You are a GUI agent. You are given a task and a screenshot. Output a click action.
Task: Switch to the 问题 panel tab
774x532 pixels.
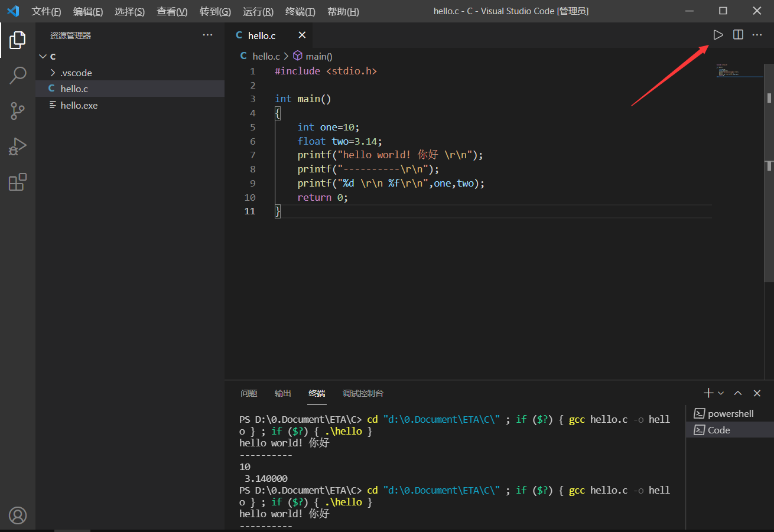click(x=249, y=393)
